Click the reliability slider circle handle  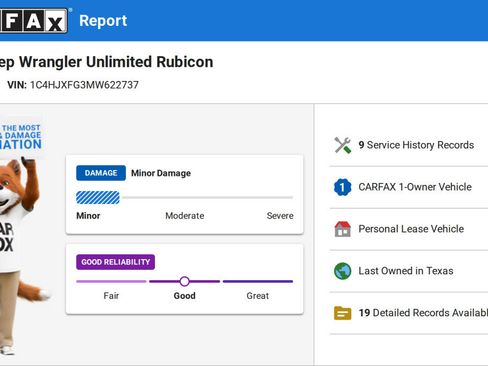point(184,281)
